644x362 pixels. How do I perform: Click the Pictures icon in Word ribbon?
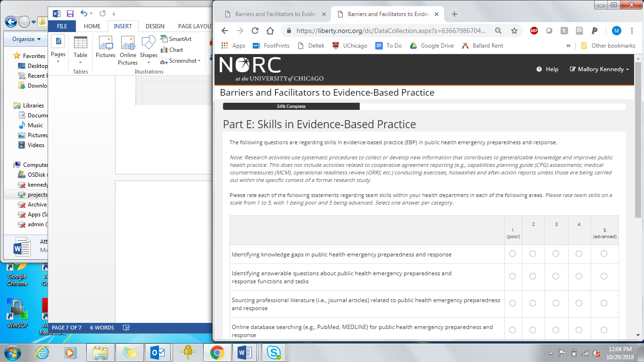pyautogui.click(x=106, y=48)
